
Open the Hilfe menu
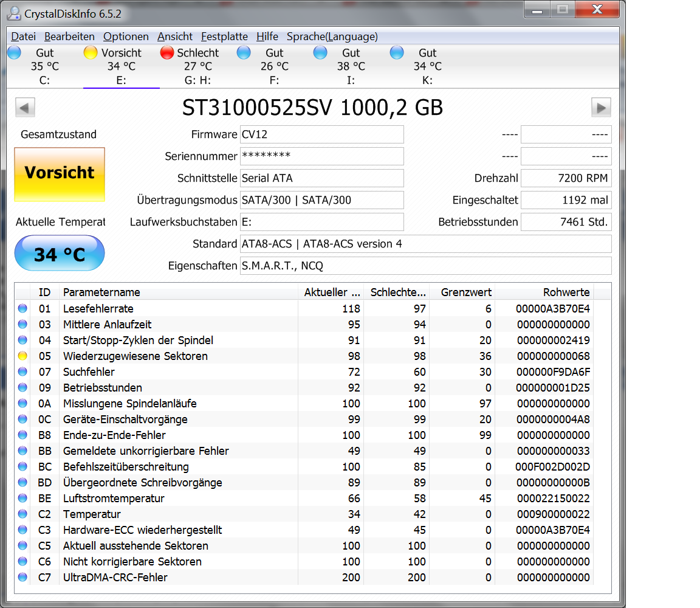[x=267, y=36]
